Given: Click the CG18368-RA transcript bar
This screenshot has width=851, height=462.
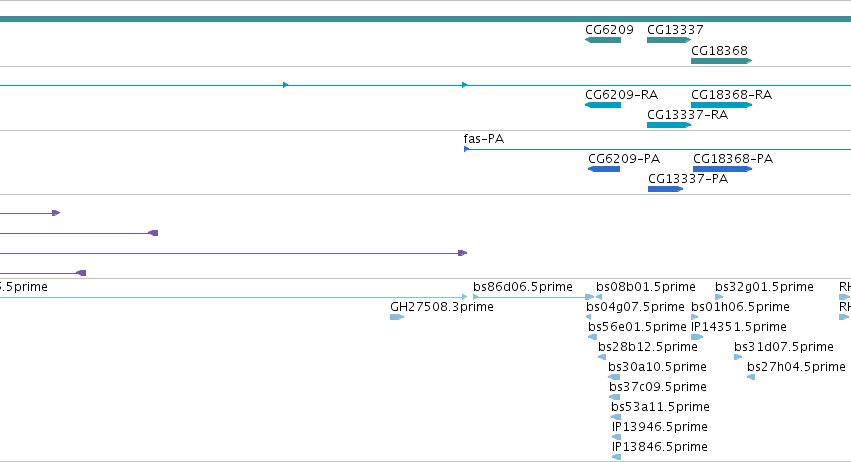Looking at the screenshot, I should 721,105.
